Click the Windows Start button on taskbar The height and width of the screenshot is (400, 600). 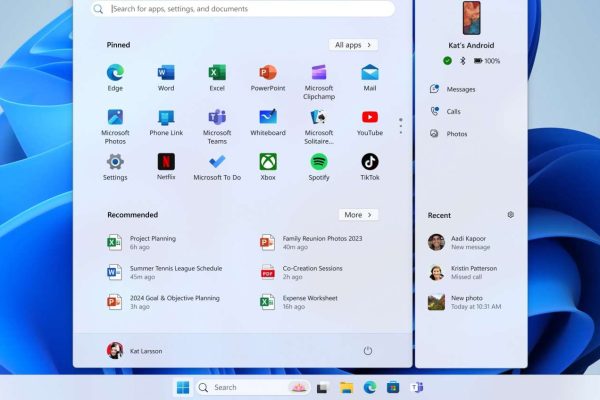183,387
